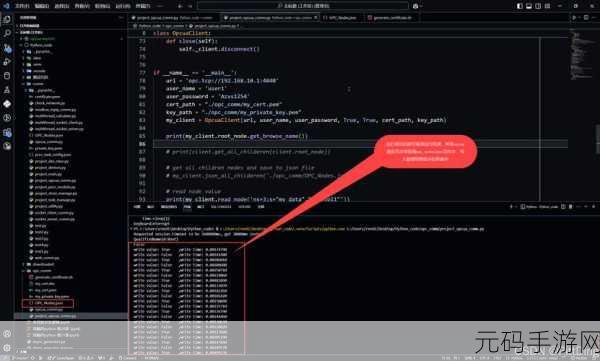Select the Problems tab in the bottom panel
This screenshot has width=600, height=361.
coord(137,207)
